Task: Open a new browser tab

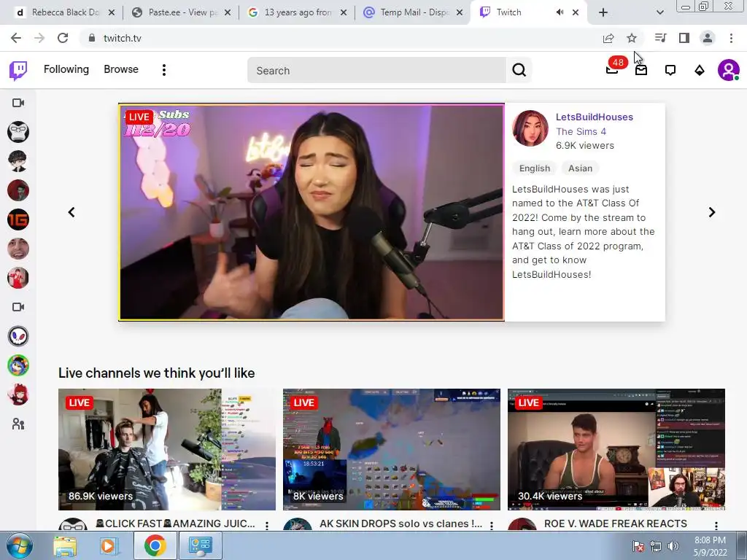Action: coord(603,13)
